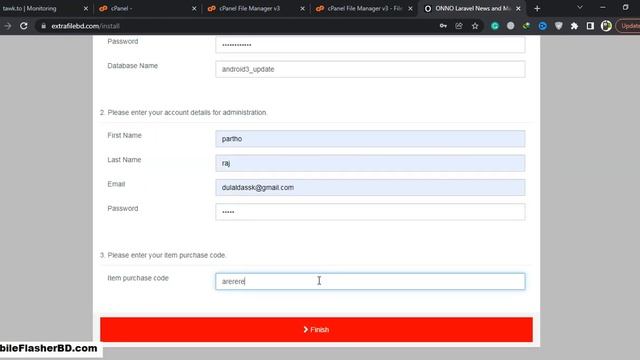Close the ONNO Laravel News tab
Image resolution: width=640 pixels, height=360 pixels.
click(x=518, y=8)
